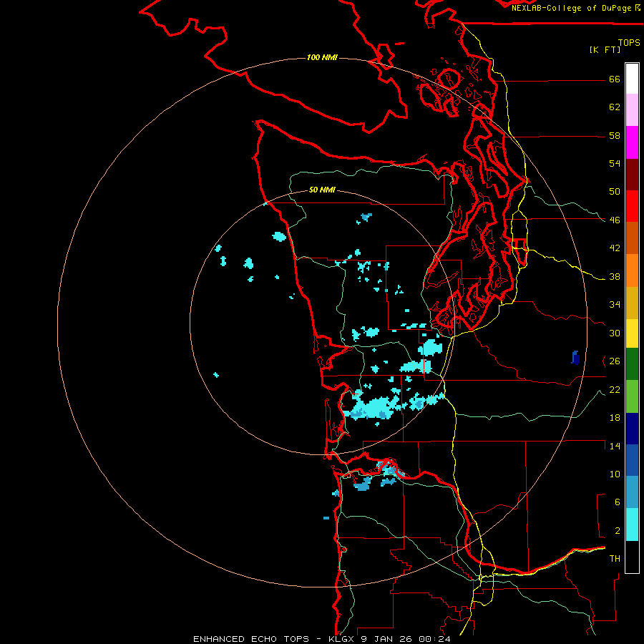
Task: Pick the light green legend swatch
Action: (632, 396)
